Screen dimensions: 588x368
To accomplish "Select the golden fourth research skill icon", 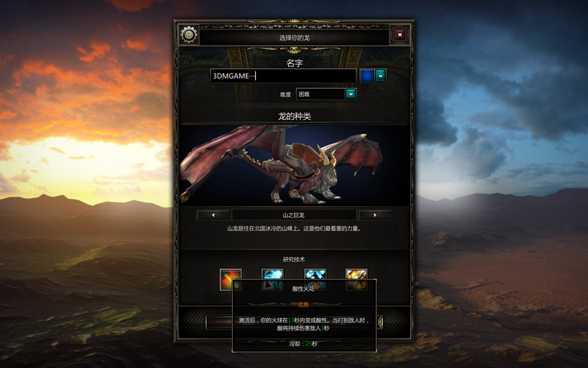I will [x=356, y=280].
